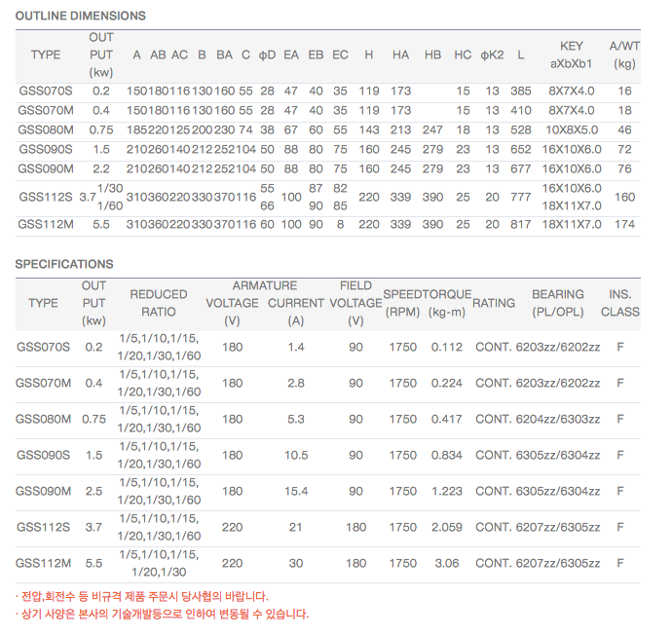This screenshot has width=672, height=635.
Task: Click the "RATING" column header
Action: [494, 303]
